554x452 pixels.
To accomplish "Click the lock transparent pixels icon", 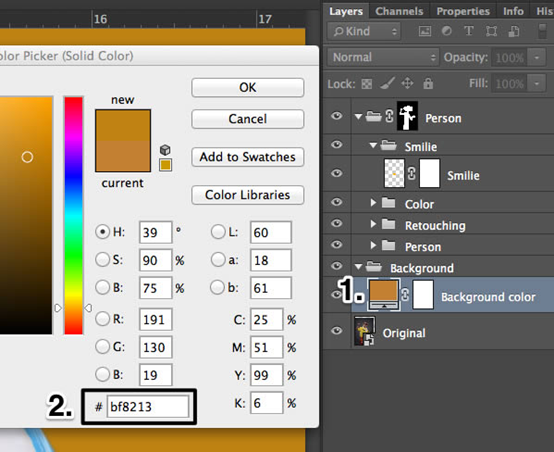I will [367, 84].
